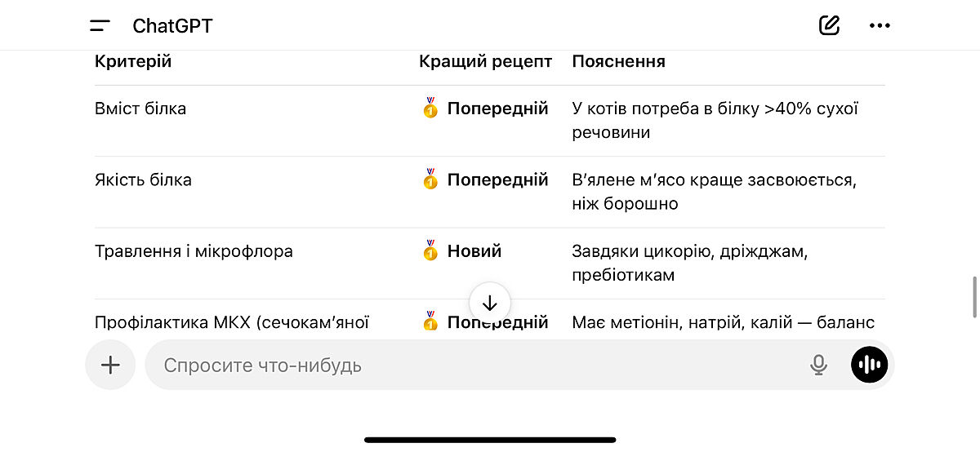980x452 pixels.
Task: Click the medal icon in Якість білка row
Action: 430,179
